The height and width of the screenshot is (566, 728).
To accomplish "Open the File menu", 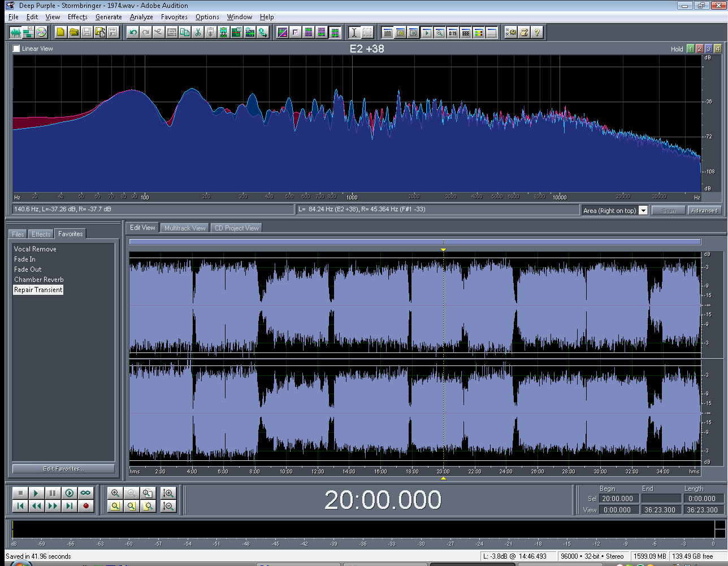I will (14, 17).
